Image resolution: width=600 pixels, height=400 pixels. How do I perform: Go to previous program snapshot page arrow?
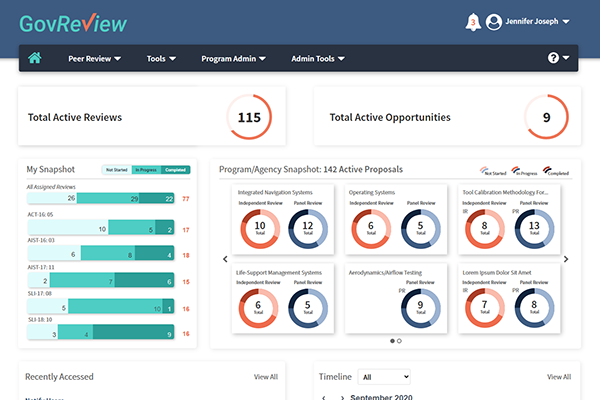tap(225, 259)
